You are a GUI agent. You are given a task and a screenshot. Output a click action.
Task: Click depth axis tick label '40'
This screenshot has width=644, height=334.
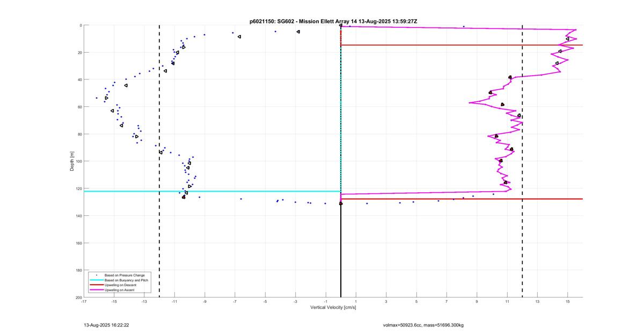click(x=79, y=79)
